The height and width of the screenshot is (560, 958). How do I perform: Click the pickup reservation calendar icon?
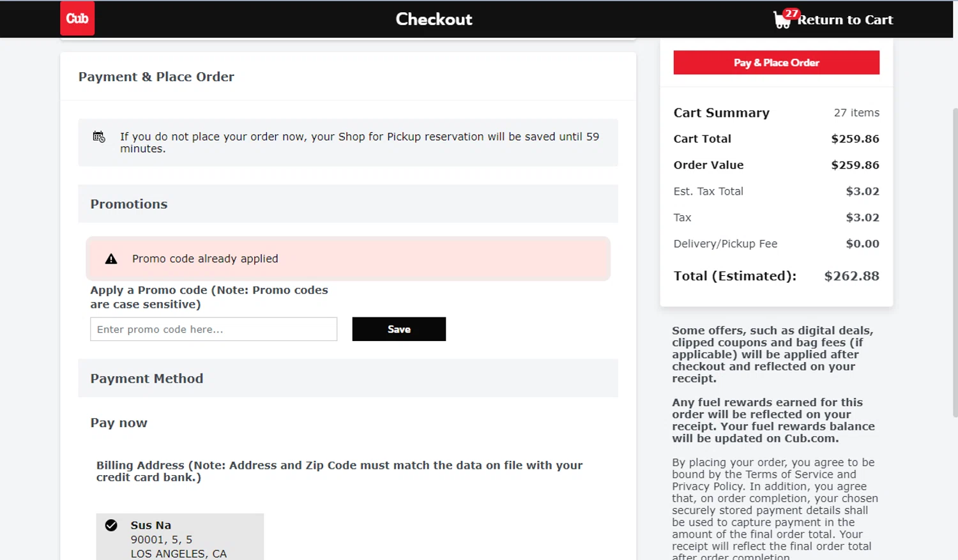[99, 137]
